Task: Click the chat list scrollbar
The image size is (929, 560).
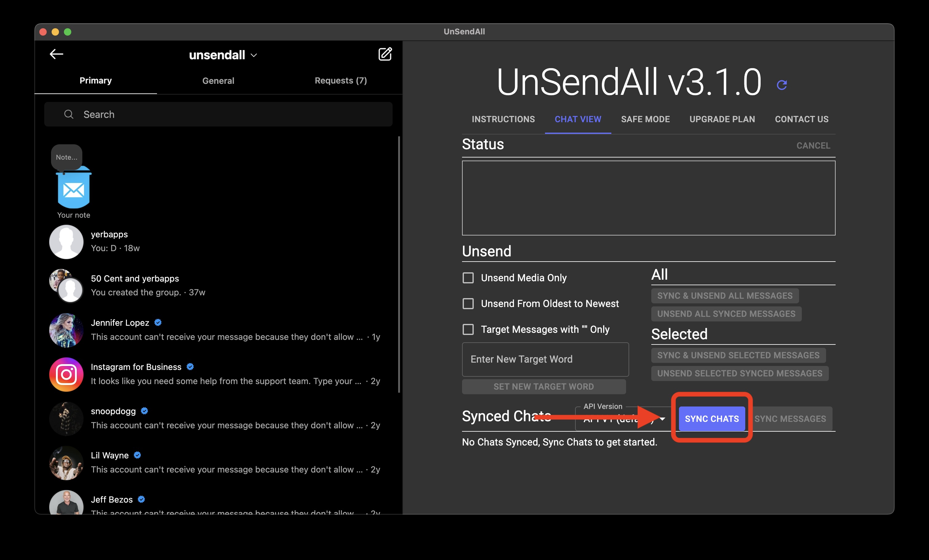Action: tap(399, 264)
